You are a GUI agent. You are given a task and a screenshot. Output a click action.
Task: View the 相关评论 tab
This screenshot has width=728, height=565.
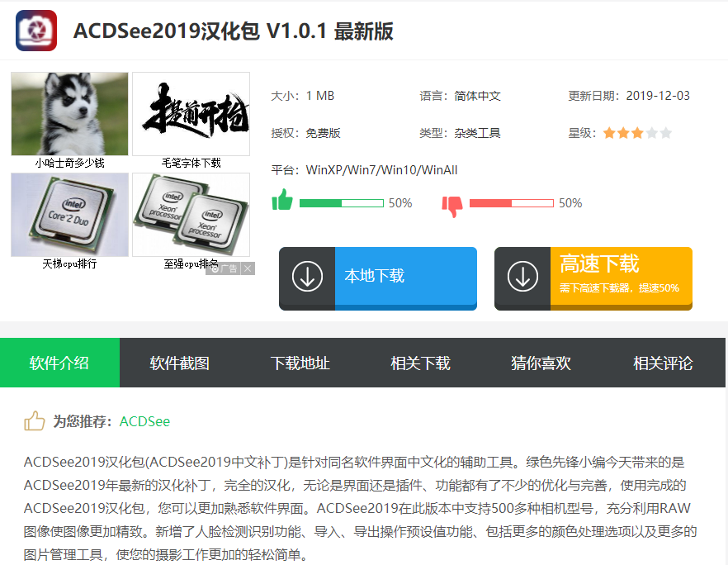(663, 363)
